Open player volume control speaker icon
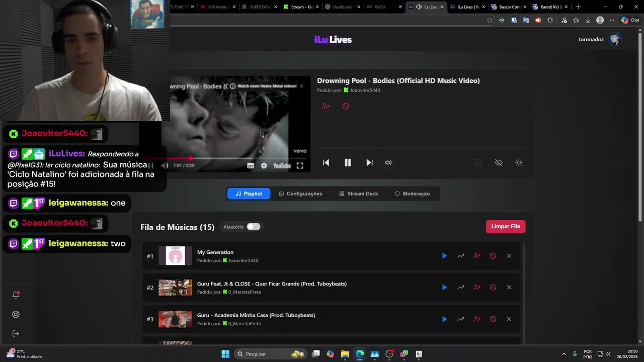 (388, 162)
